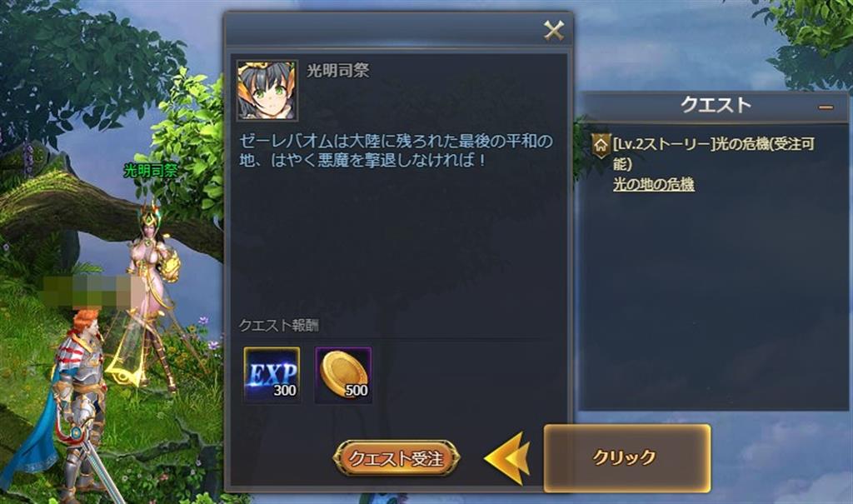Click the NPC dialogue text area

pyautogui.click(x=396, y=150)
